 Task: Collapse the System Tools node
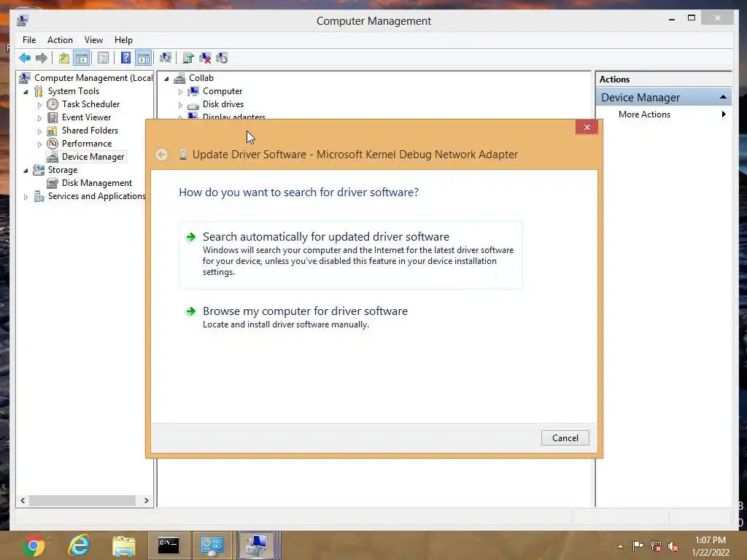pyautogui.click(x=26, y=92)
